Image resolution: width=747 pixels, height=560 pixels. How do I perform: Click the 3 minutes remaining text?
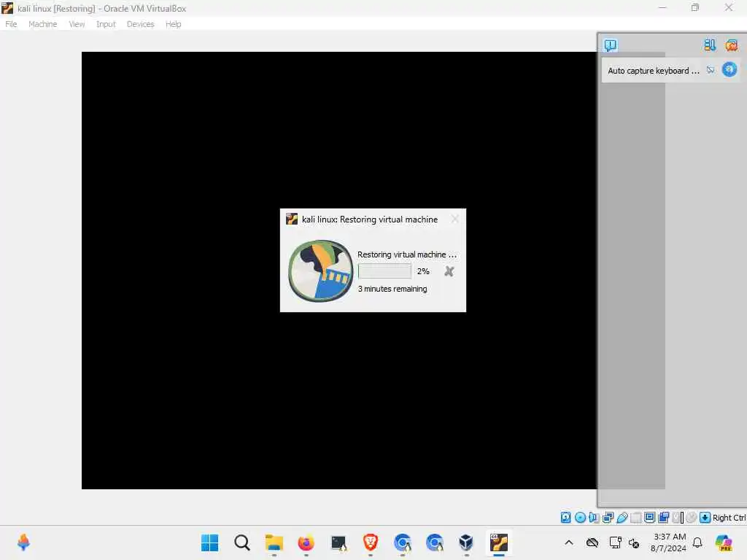tap(392, 289)
